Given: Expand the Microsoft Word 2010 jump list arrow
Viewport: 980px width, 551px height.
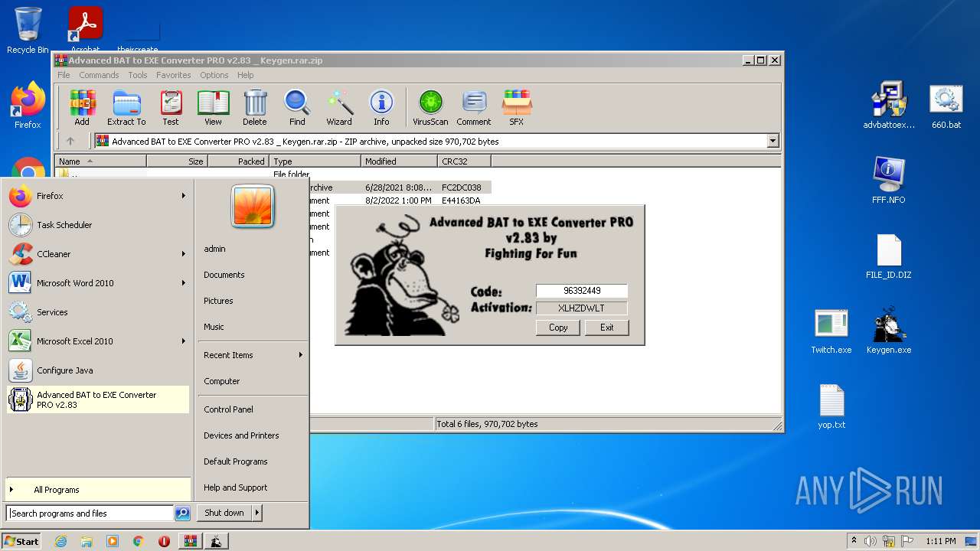Looking at the screenshot, I should coord(183,283).
